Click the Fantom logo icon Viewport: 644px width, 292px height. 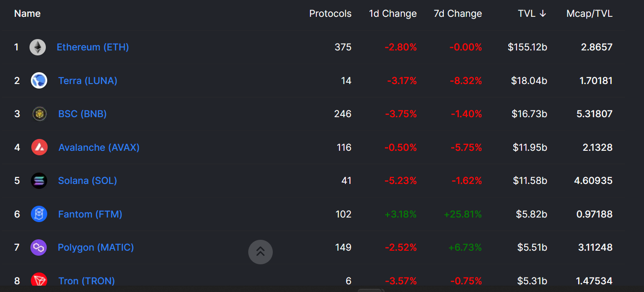point(39,214)
